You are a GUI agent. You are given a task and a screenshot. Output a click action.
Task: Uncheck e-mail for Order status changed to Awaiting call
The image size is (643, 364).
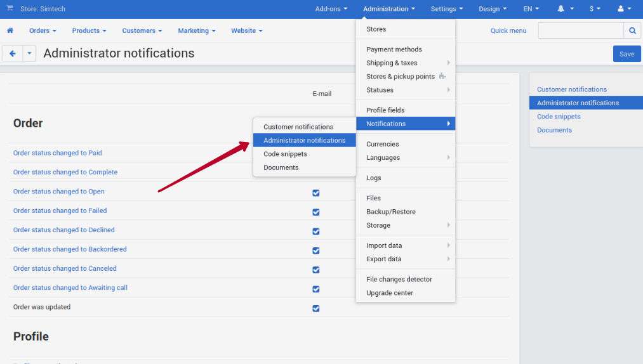[315, 289]
